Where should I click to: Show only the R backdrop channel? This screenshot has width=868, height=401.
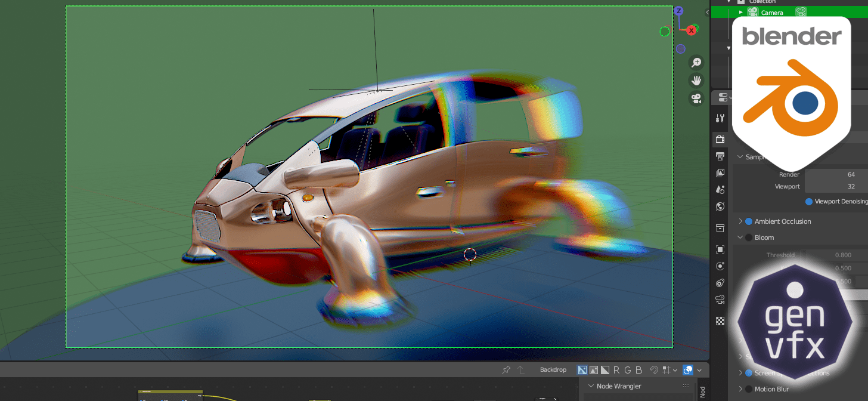click(616, 370)
